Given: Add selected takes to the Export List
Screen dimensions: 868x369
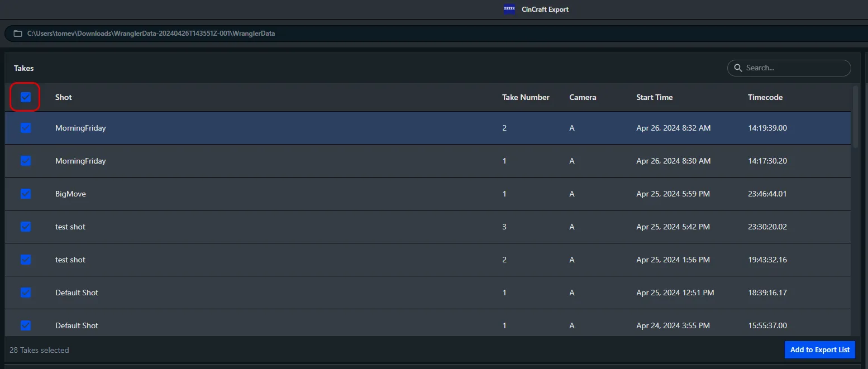Looking at the screenshot, I should pos(820,350).
